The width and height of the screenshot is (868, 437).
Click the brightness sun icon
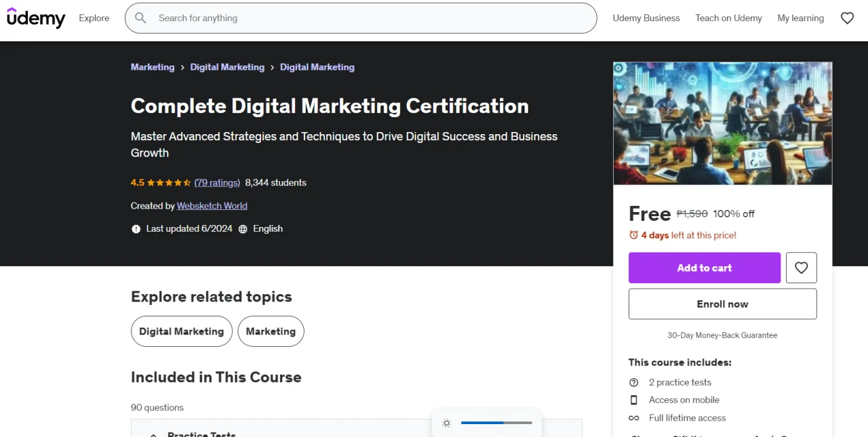(446, 423)
